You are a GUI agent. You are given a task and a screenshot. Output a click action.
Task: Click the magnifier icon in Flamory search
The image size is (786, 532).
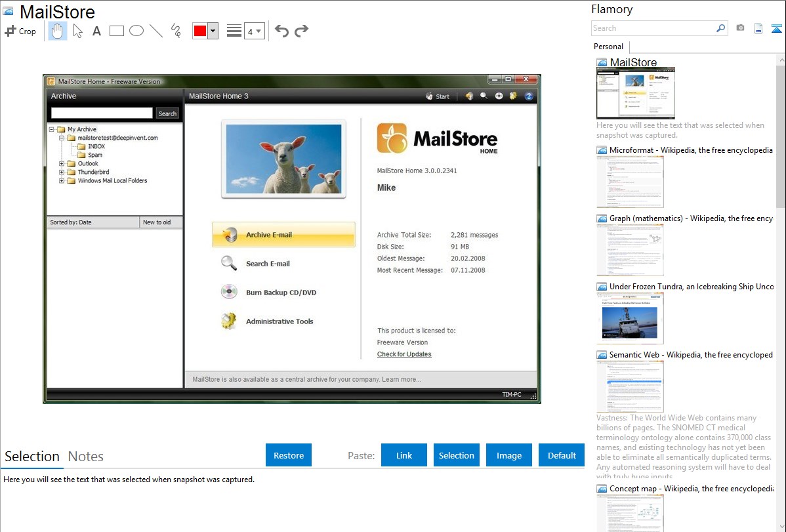[x=720, y=28]
